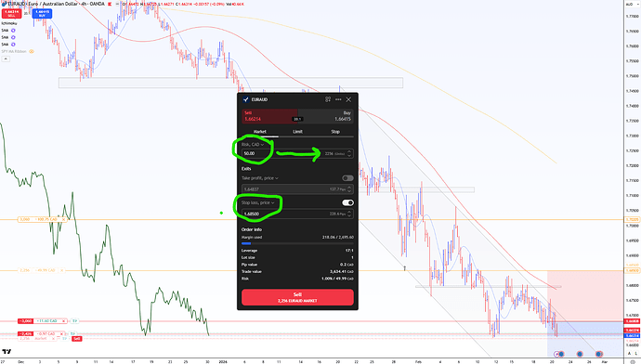641x364 pixels.
Task: Click the 1.70205 orange price label on axis
Action: coord(632,220)
